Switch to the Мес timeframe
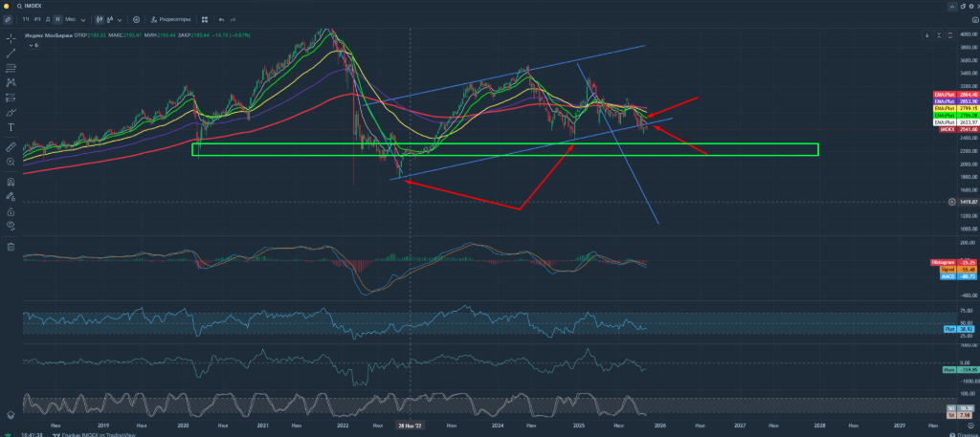This screenshot has width=980, height=437. pos(71,19)
